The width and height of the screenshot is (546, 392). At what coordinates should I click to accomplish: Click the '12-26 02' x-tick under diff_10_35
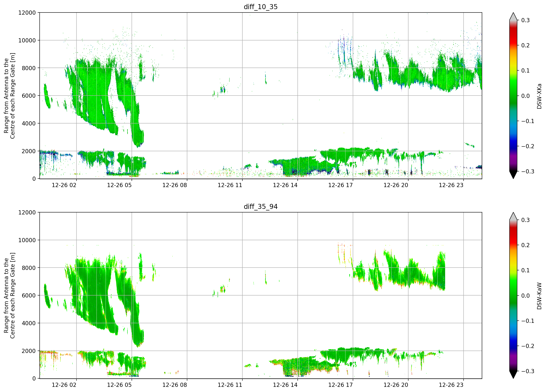click(64, 185)
